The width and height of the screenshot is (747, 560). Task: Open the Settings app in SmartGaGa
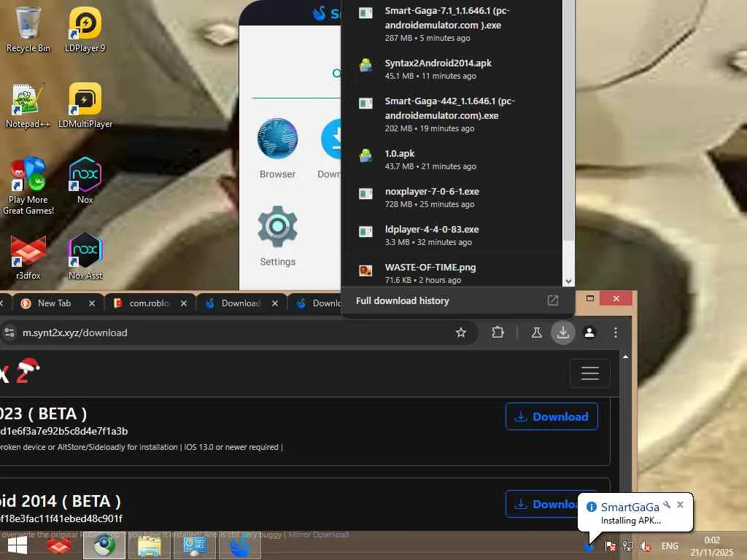(x=277, y=236)
